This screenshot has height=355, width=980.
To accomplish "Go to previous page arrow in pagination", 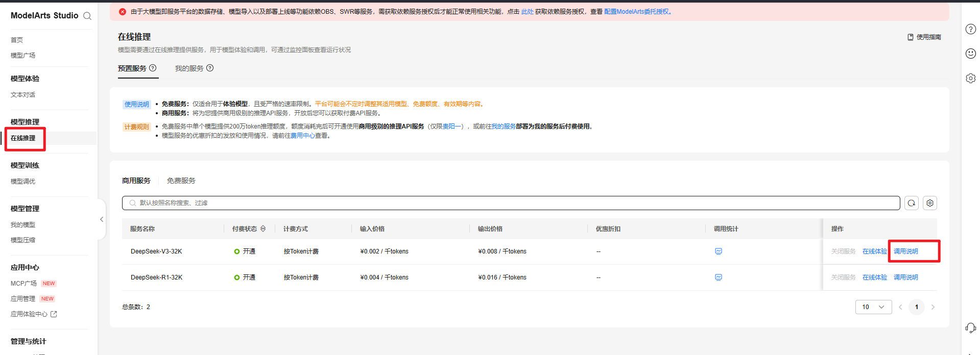I will pyautogui.click(x=900, y=307).
